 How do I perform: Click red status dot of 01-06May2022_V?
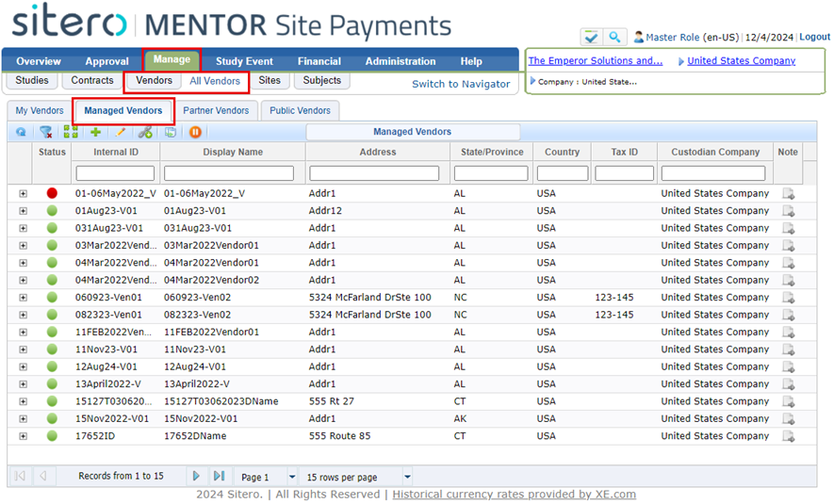pyautogui.click(x=52, y=193)
